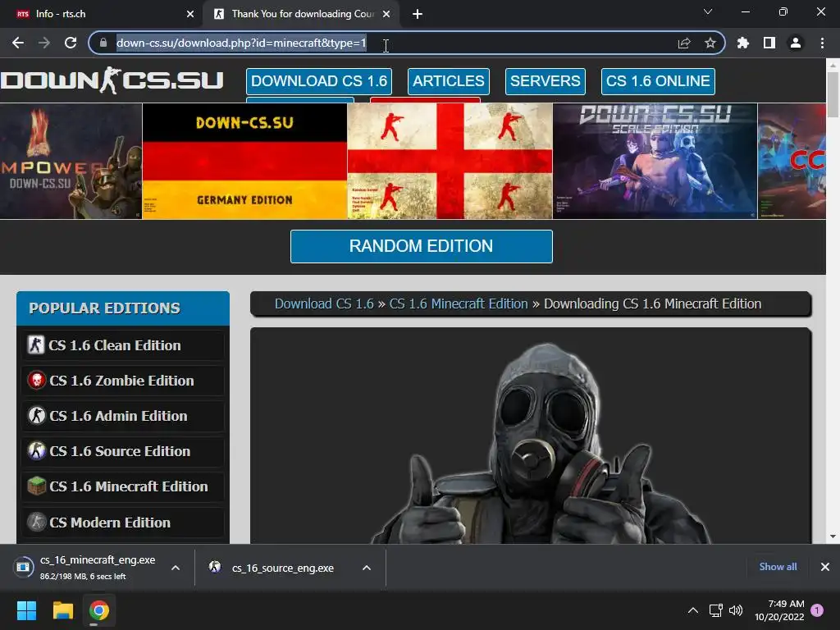This screenshot has height=630, width=840.
Task: Open a new browser tab
Action: point(418,14)
